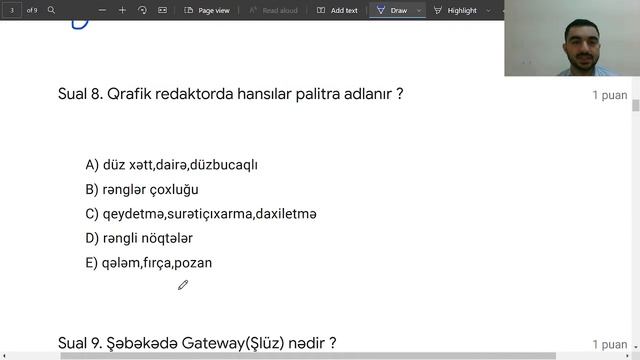
Task: Click the horizontal scrollbar left arrow
Action: click(x=3, y=356)
